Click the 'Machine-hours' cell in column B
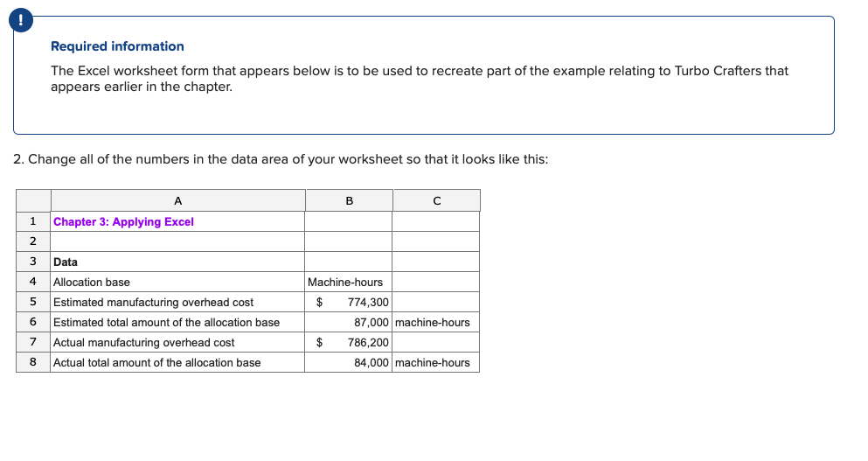The height and width of the screenshot is (461, 868). (x=348, y=282)
